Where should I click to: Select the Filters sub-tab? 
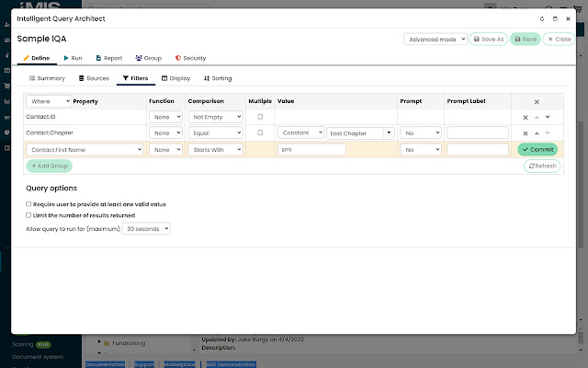135,78
